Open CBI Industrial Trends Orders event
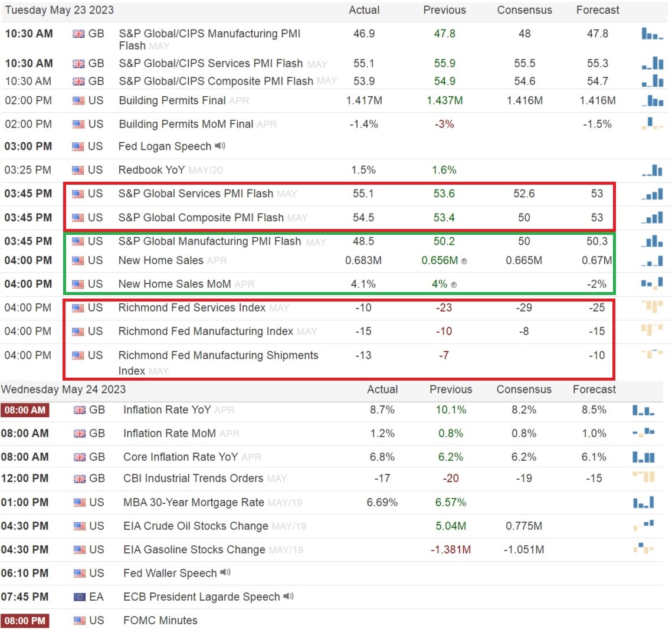 (x=194, y=478)
